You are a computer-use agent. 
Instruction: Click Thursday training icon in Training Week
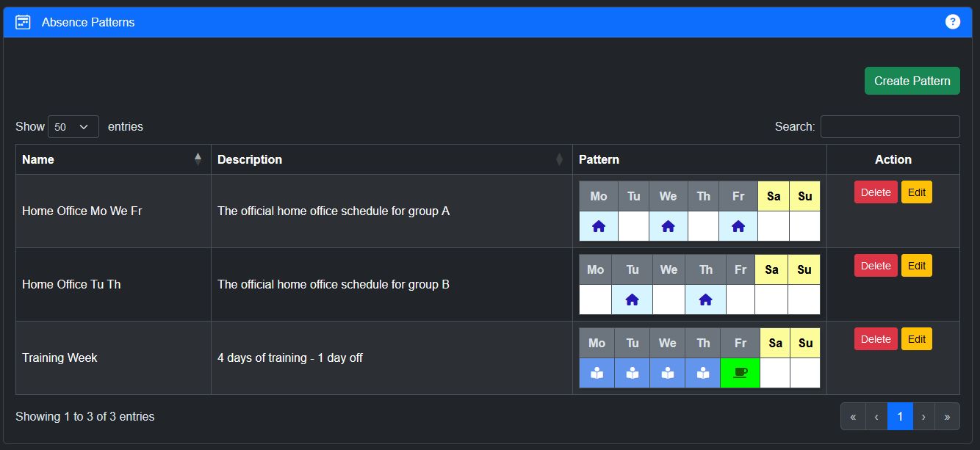pyautogui.click(x=703, y=373)
